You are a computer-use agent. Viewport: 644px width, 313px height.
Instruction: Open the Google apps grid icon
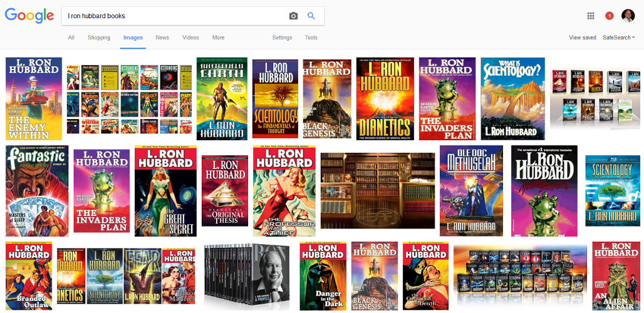[x=591, y=16]
